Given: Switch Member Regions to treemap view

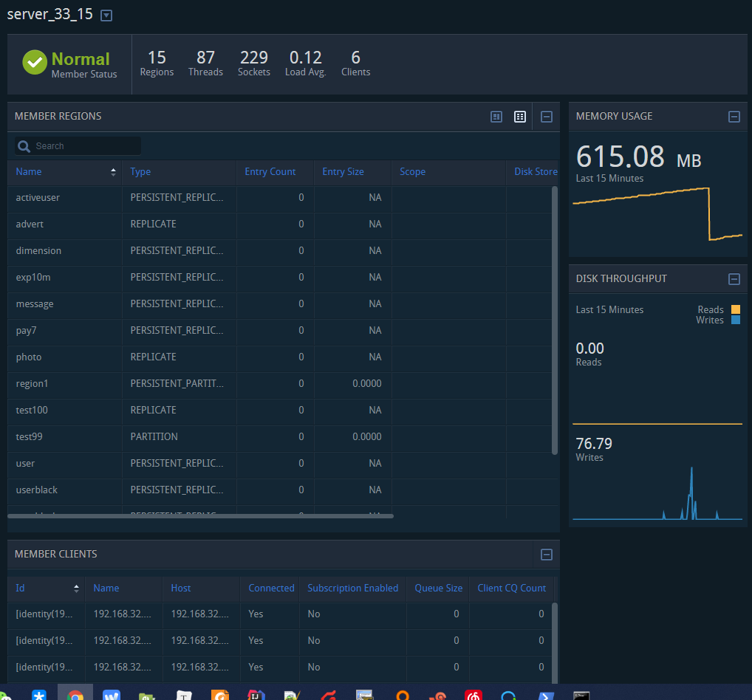Looking at the screenshot, I should coord(496,117).
